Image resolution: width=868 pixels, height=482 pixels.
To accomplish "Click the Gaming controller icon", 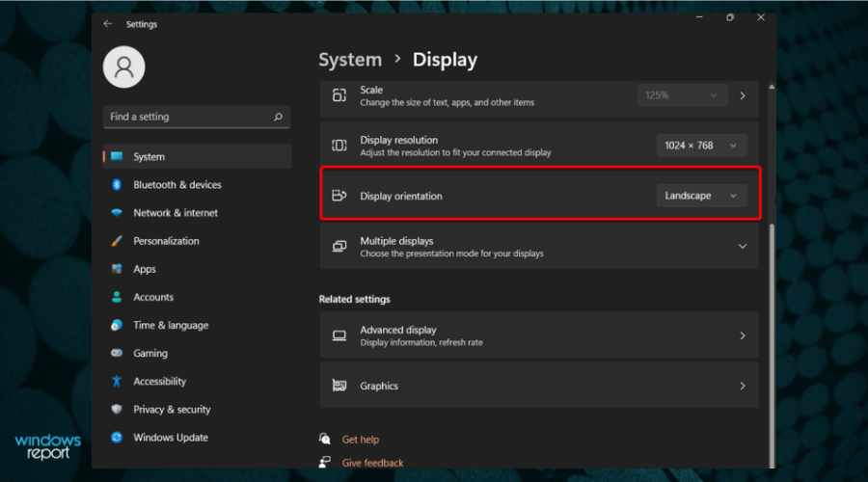I will (117, 353).
